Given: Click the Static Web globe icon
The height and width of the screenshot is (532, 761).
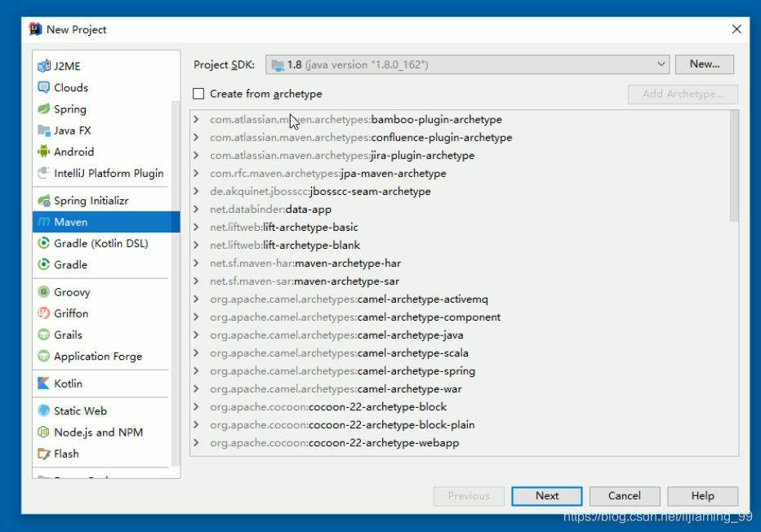Looking at the screenshot, I should tap(43, 410).
